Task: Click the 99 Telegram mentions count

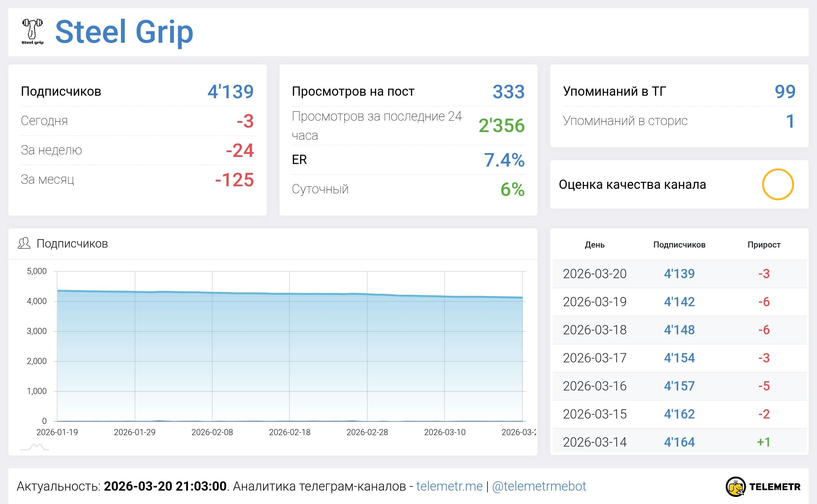Action: click(x=785, y=92)
